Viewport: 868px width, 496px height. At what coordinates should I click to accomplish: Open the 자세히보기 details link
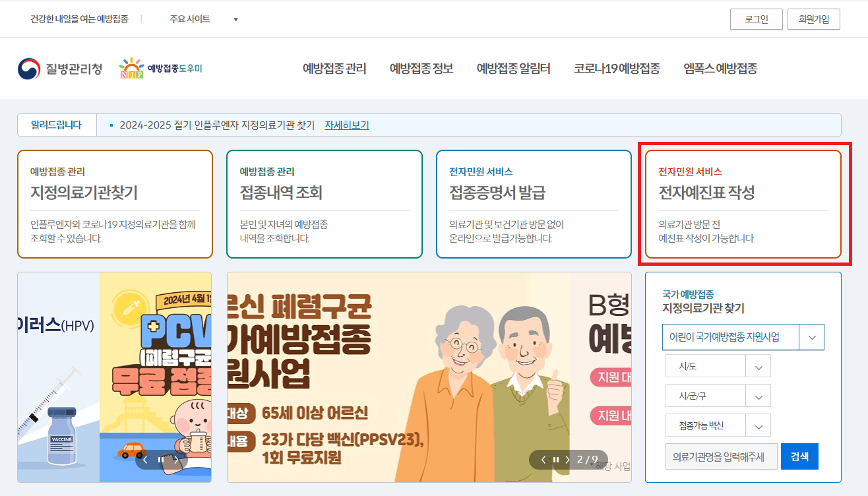[x=347, y=124]
